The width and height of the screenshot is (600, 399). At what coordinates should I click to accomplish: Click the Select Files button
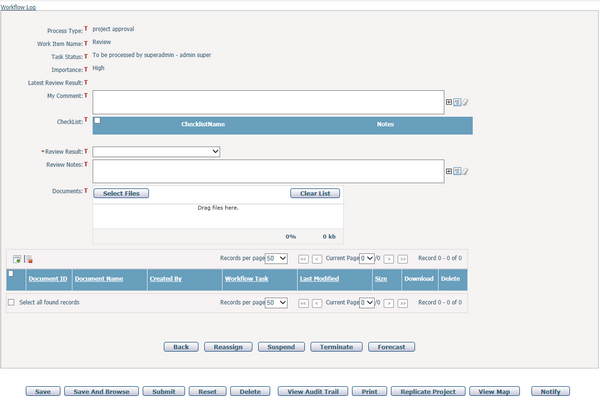click(x=121, y=193)
